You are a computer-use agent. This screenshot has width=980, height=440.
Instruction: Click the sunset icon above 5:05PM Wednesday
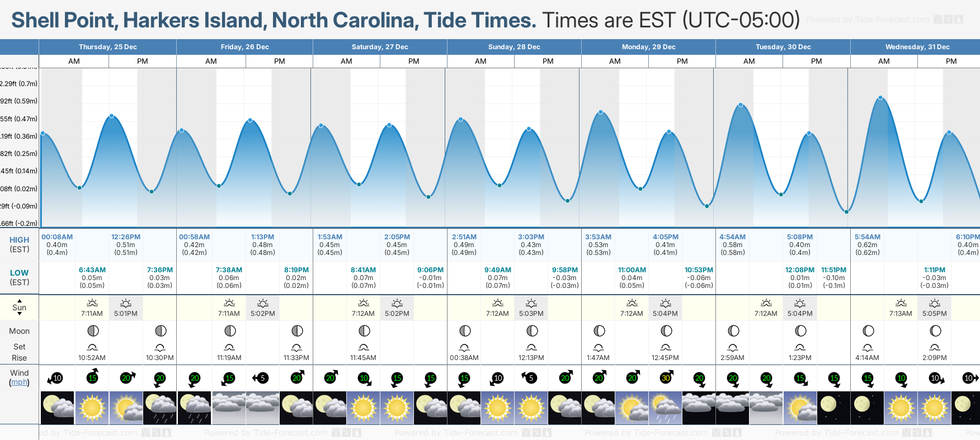(935, 303)
